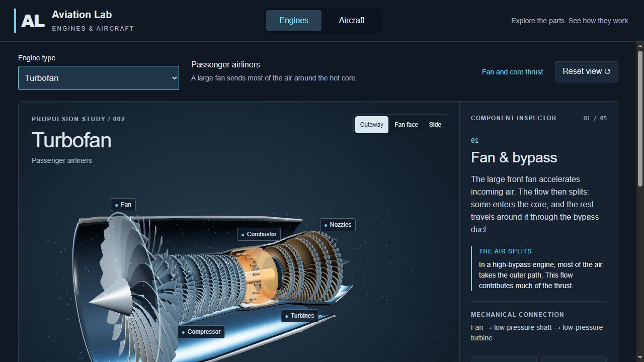Screen dimensions: 644x362
Task: Click the Reset view button
Action: [x=587, y=71]
